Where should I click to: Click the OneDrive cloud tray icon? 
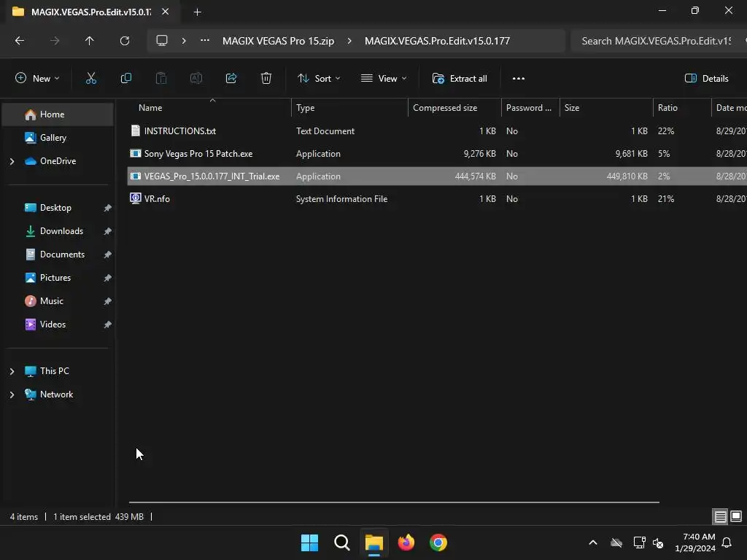point(616,542)
